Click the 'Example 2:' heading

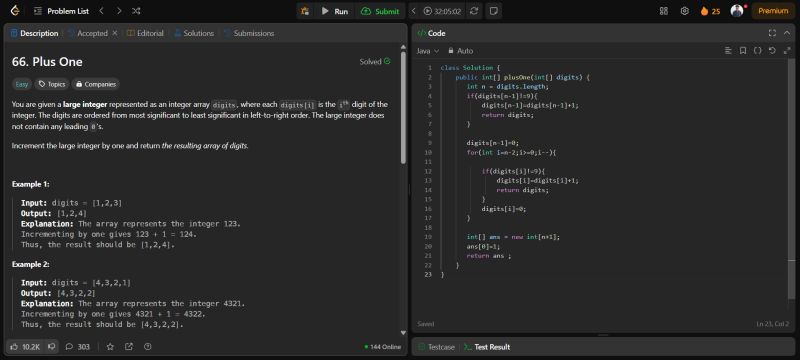click(x=31, y=265)
